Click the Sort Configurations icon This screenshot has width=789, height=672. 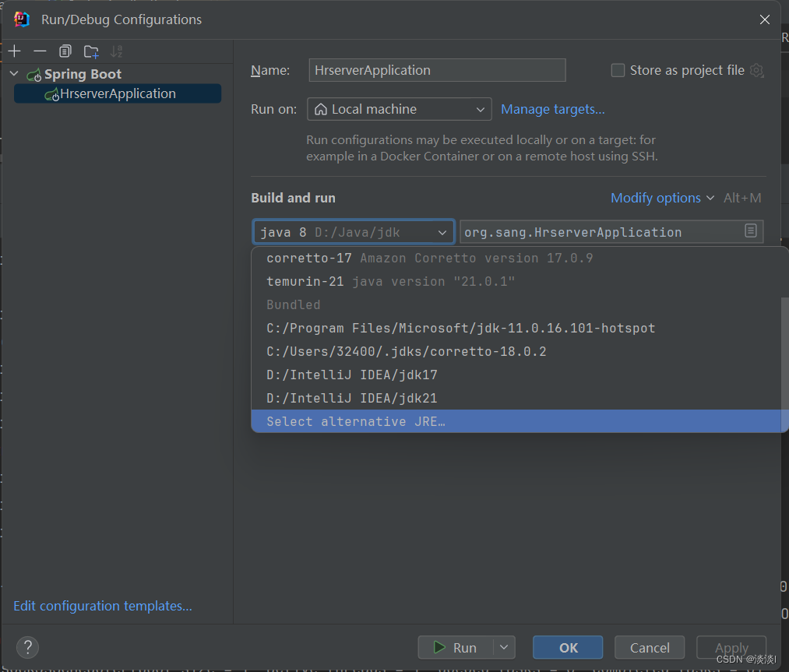[x=117, y=51]
